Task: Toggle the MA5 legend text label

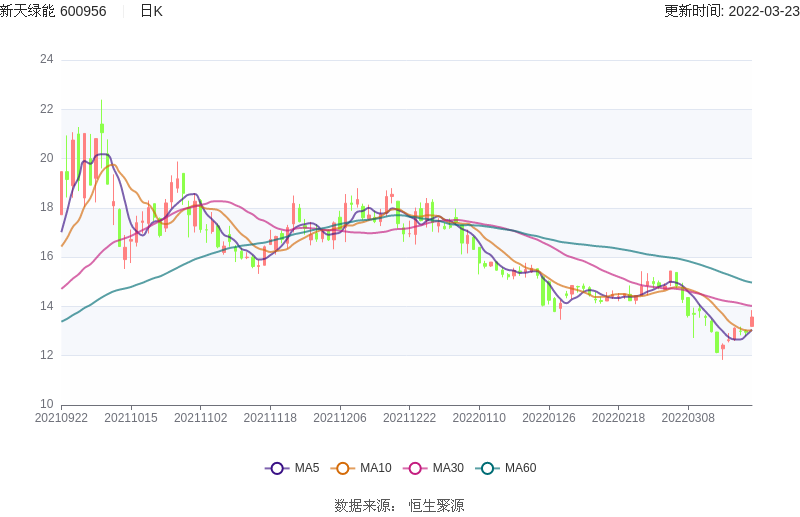Action: pos(307,468)
